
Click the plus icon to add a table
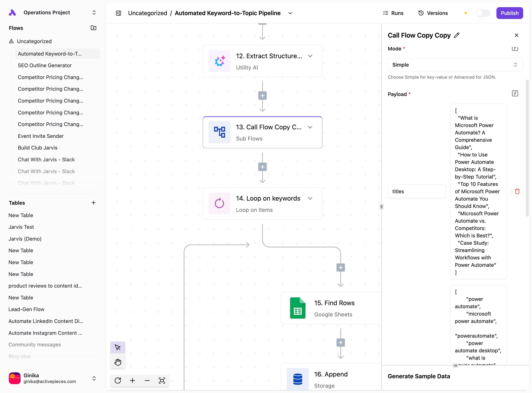click(93, 203)
